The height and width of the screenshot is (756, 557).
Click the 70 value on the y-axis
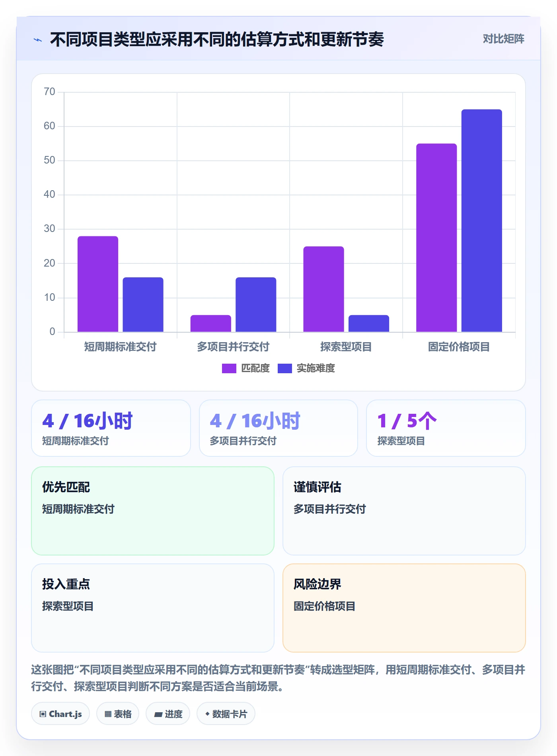click(x=49, y=92)
